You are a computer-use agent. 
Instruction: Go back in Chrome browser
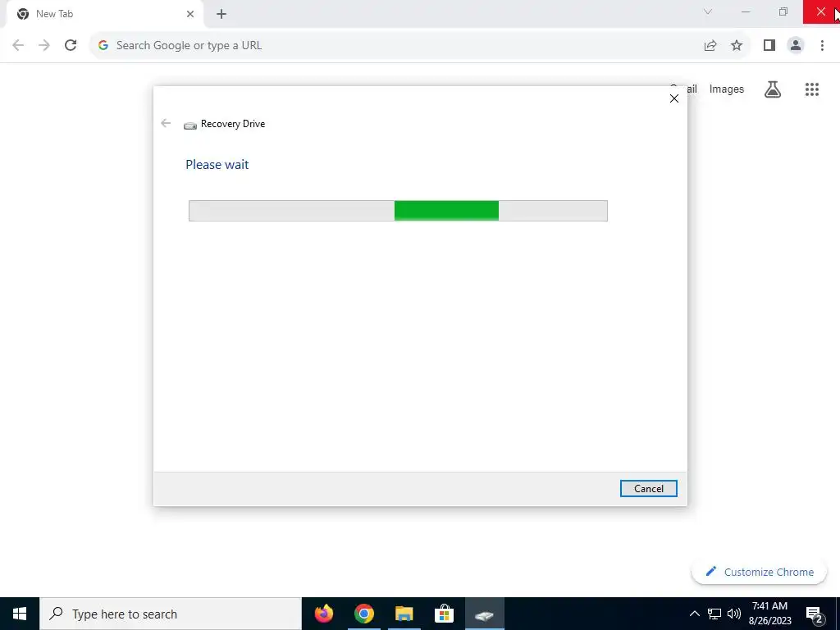pos(18,45)
